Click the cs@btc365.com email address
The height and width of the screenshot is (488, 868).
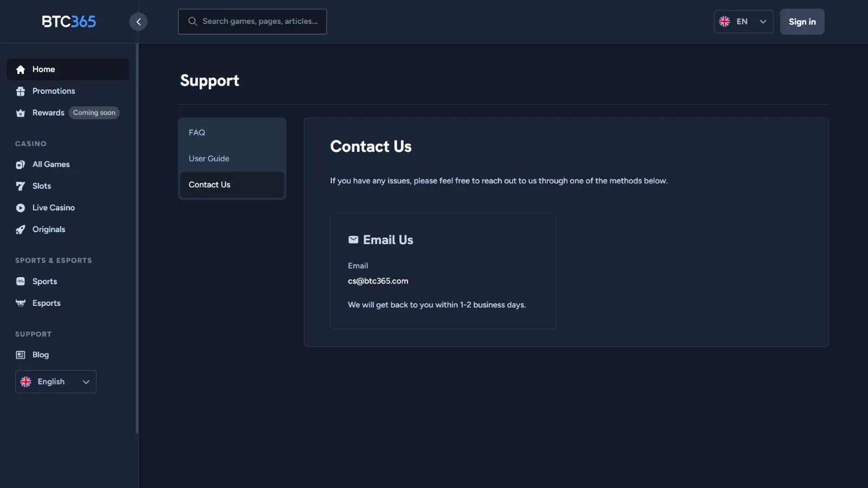(378, 281)
